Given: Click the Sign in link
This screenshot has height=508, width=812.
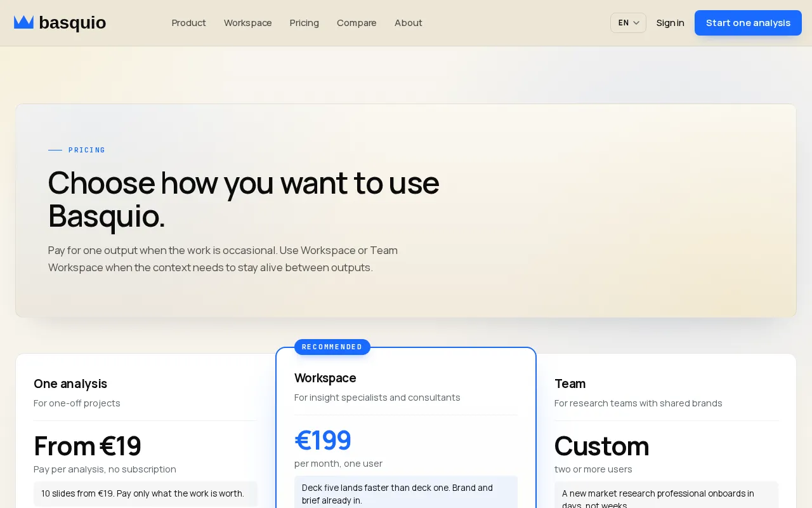Looking at the screenshot, I should pyautogui.click(x=670, y=23).
